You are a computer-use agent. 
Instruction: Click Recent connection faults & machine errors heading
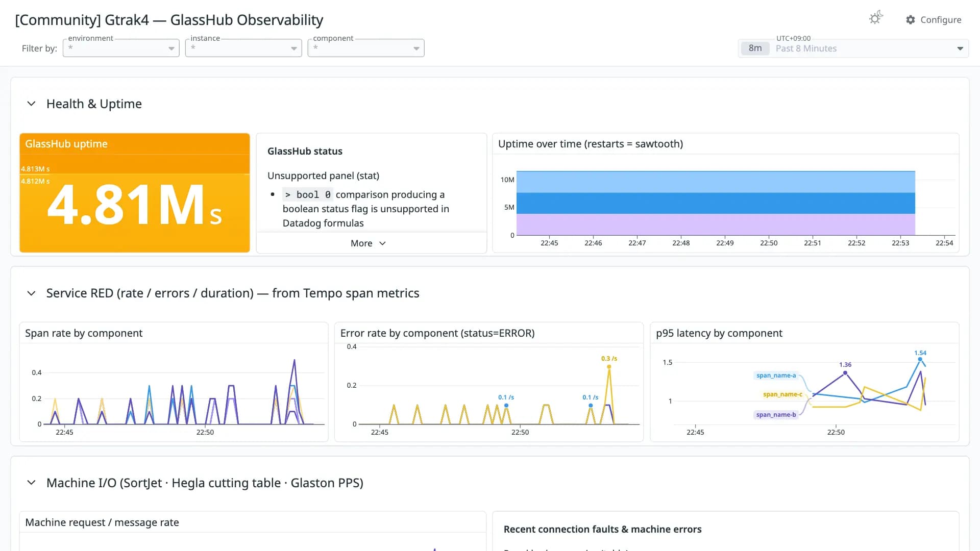(602, 529)
